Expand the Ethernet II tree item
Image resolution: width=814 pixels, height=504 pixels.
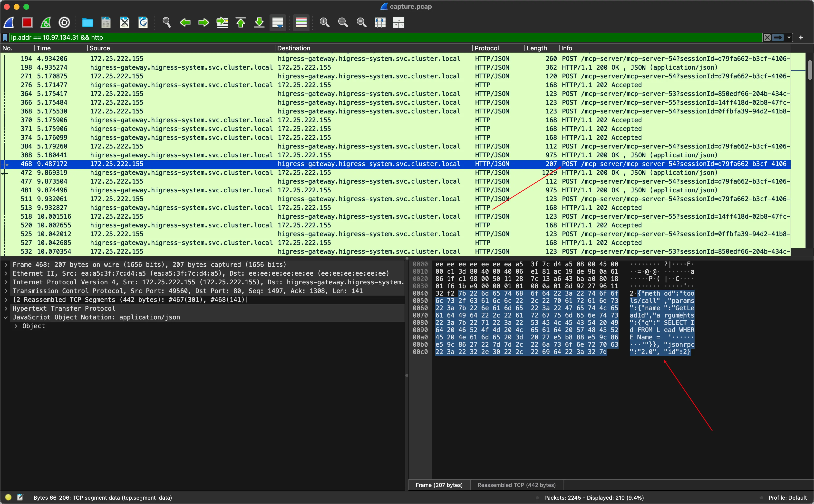(6, 273)
